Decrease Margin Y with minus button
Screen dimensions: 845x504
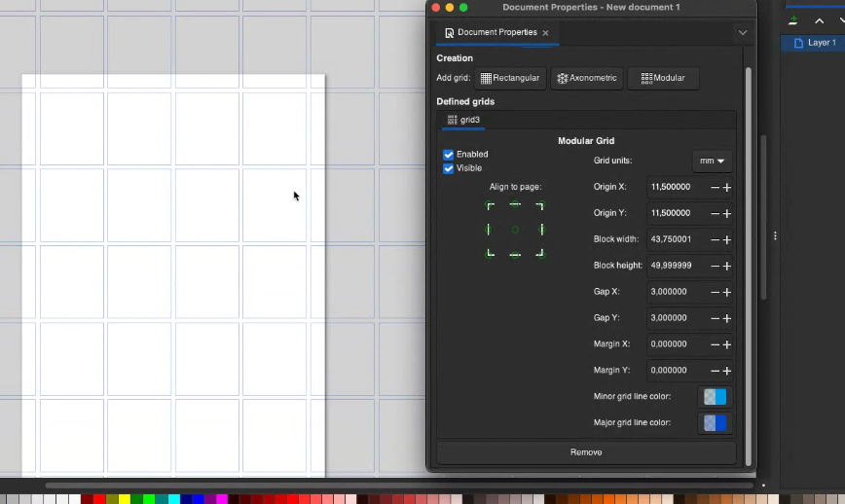[715, 371]
